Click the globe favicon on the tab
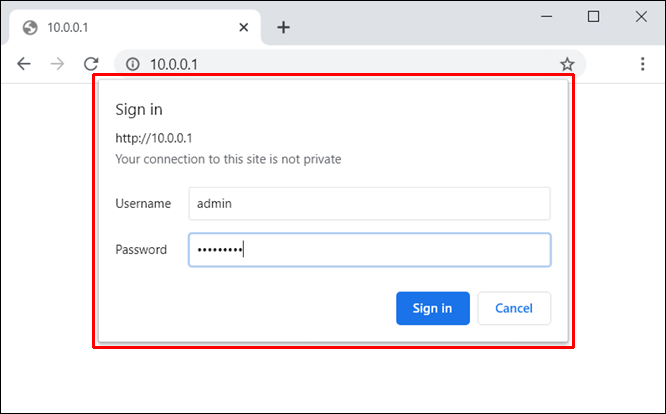 click(30, 27)
